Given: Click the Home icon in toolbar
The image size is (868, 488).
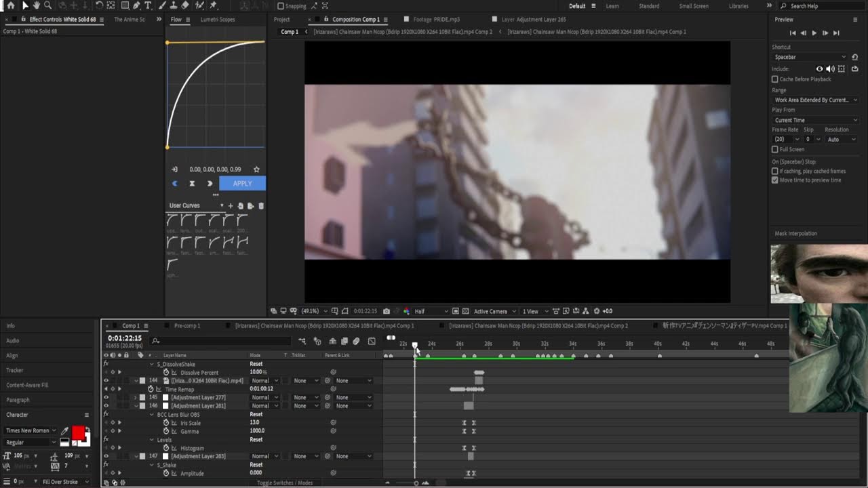Looking at the screenshot, I should [x=10, y=5].
